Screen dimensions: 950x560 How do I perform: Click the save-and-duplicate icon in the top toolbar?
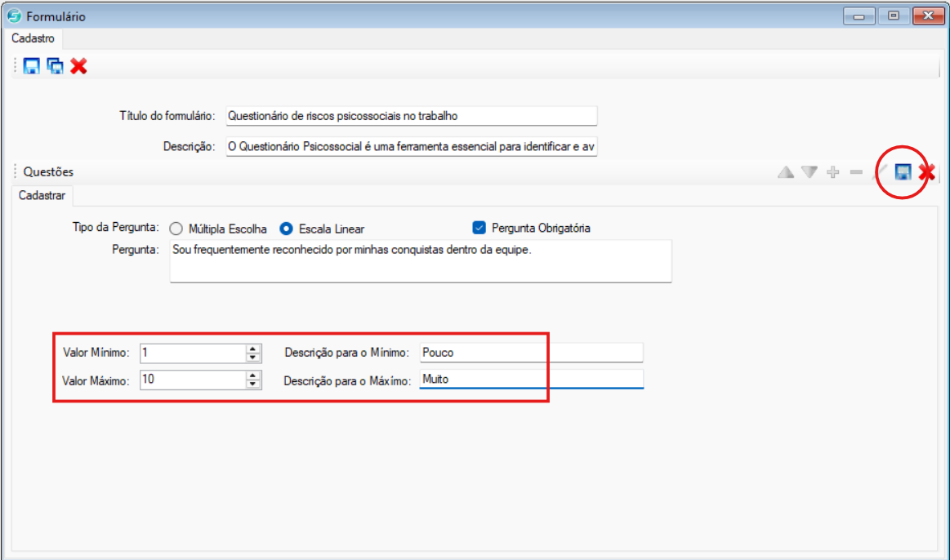point(55,66)
